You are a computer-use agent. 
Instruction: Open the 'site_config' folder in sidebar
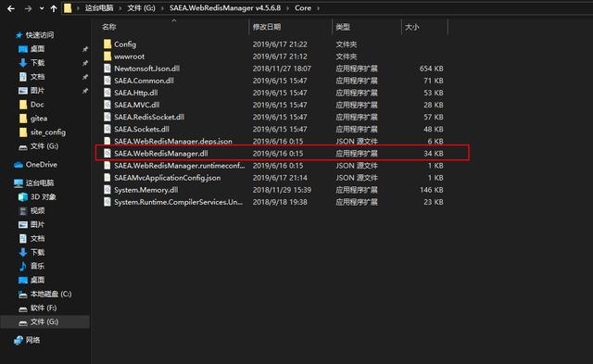[48, 132]
